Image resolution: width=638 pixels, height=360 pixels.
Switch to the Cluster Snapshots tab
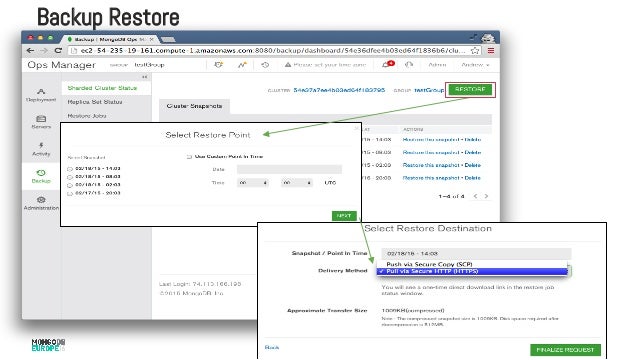194,106
